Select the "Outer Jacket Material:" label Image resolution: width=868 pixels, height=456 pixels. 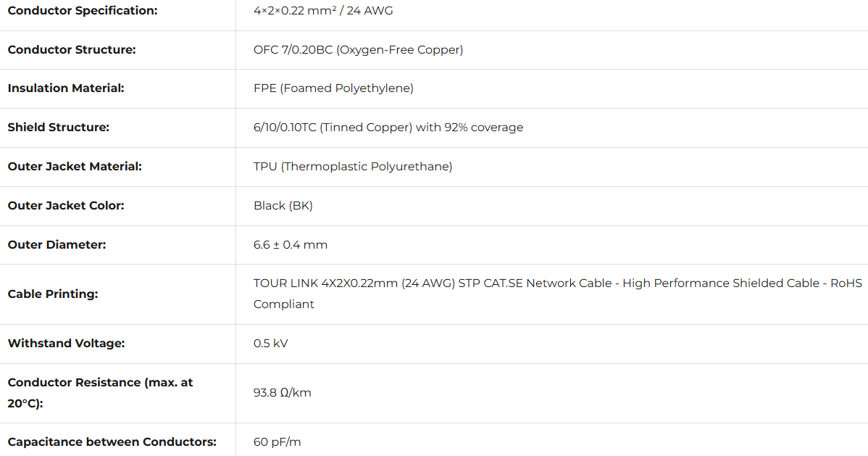pos(75,167)
